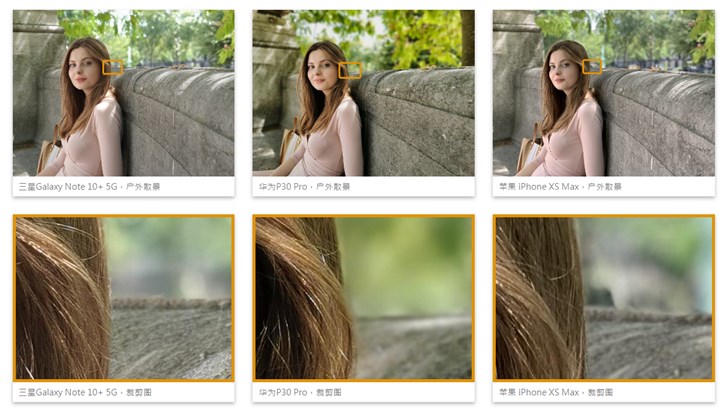
Task: Select caption '苹果 iPhone XS Max・裁剪图'
Action: pyautogui.click(x=556, y=392)
